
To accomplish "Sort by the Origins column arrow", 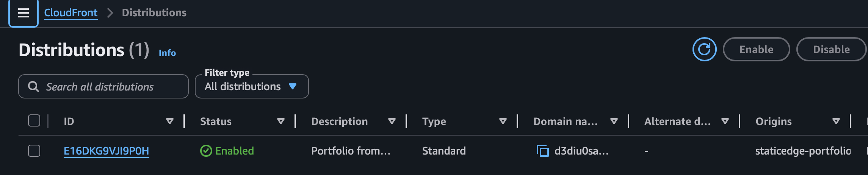I will [836, 122].
